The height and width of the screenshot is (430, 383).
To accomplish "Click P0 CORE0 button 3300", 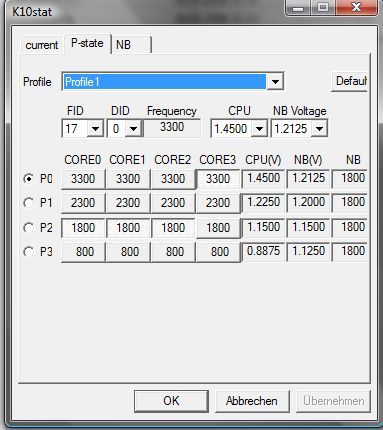I will point(83,179).
